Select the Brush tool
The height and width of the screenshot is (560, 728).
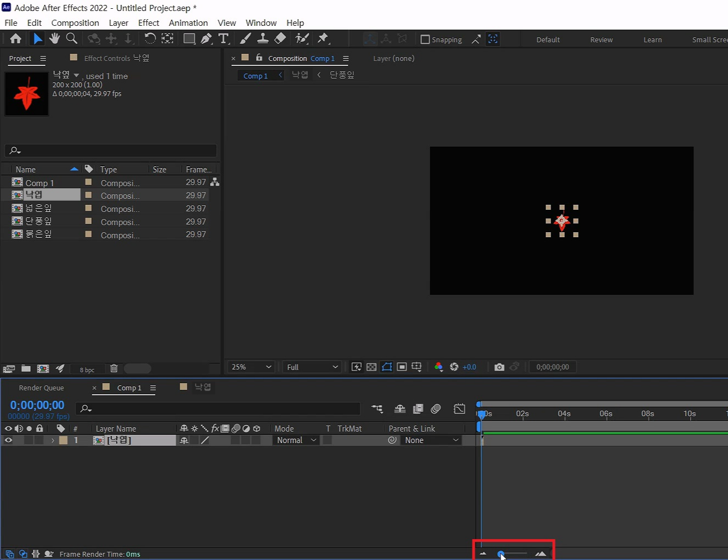click(x=246, y=38)
